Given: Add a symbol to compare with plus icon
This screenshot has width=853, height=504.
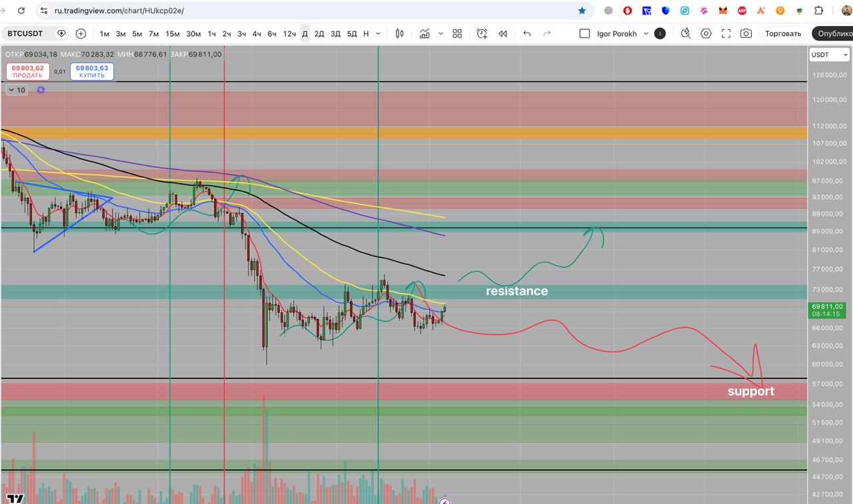Looking at the screenshot, I should coord(81,33).
